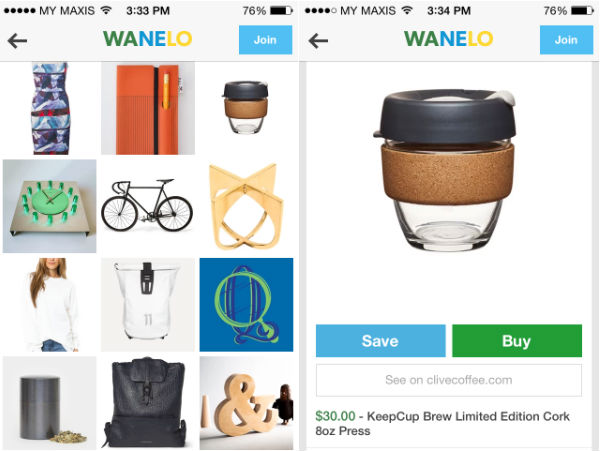Tap the large KeepCup product image
The width and height of the screenshot is (600, 451).
tap(445, 170)
